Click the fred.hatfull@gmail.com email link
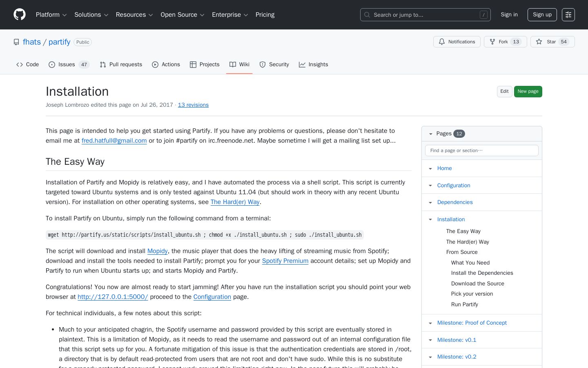588x368 pixels. [x=114, y=141]
